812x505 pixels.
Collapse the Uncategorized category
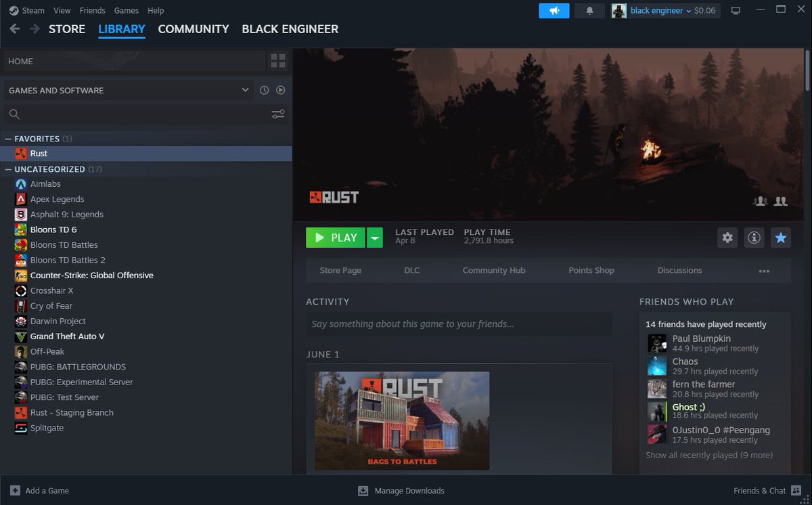pos(8,169)
